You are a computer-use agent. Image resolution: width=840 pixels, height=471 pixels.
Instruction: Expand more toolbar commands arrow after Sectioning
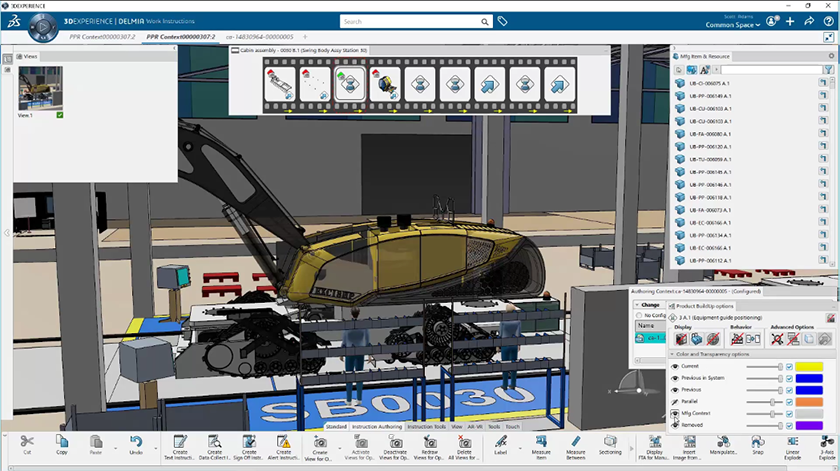631,448
